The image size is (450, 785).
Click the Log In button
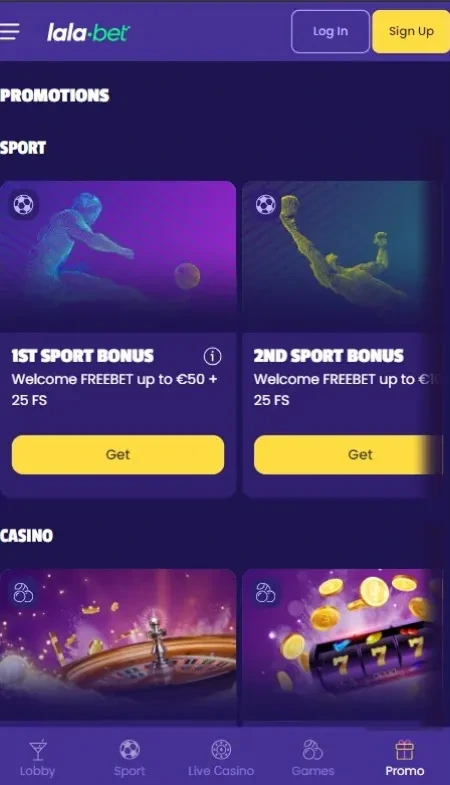click(x=330, y=32)
